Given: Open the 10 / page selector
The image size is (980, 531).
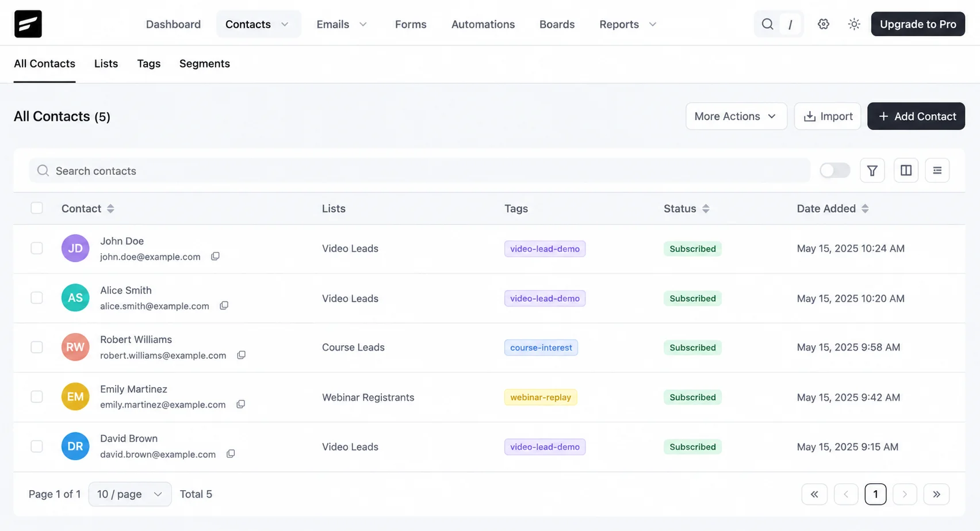Looking at the screenshot, I should [130, 494].
